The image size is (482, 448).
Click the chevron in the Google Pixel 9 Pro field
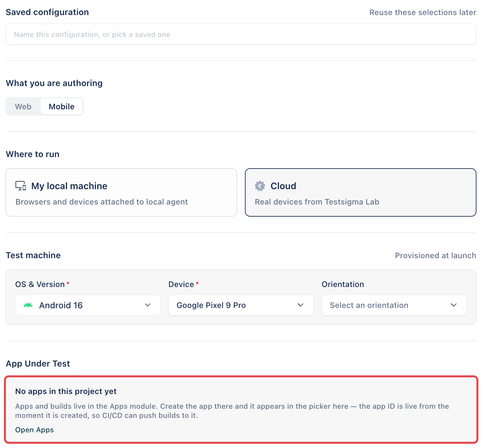301,305
